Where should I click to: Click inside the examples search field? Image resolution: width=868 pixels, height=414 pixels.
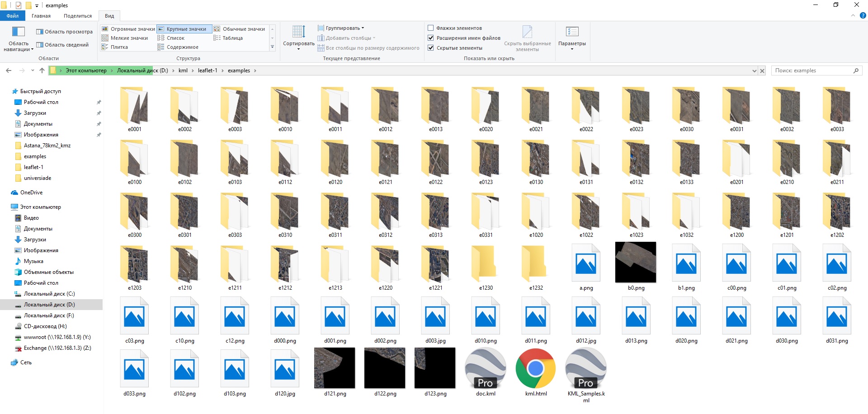812,71
